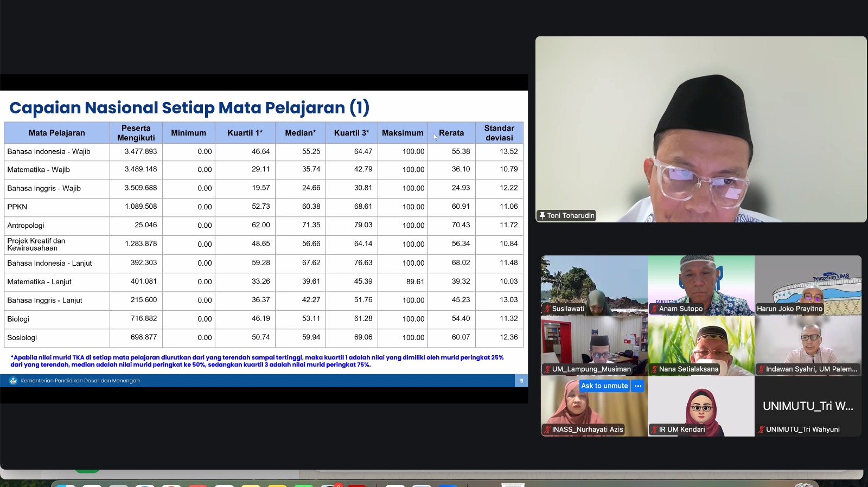Click muted mic icon beside Anam Sutopo

click(x=654, y=309)
